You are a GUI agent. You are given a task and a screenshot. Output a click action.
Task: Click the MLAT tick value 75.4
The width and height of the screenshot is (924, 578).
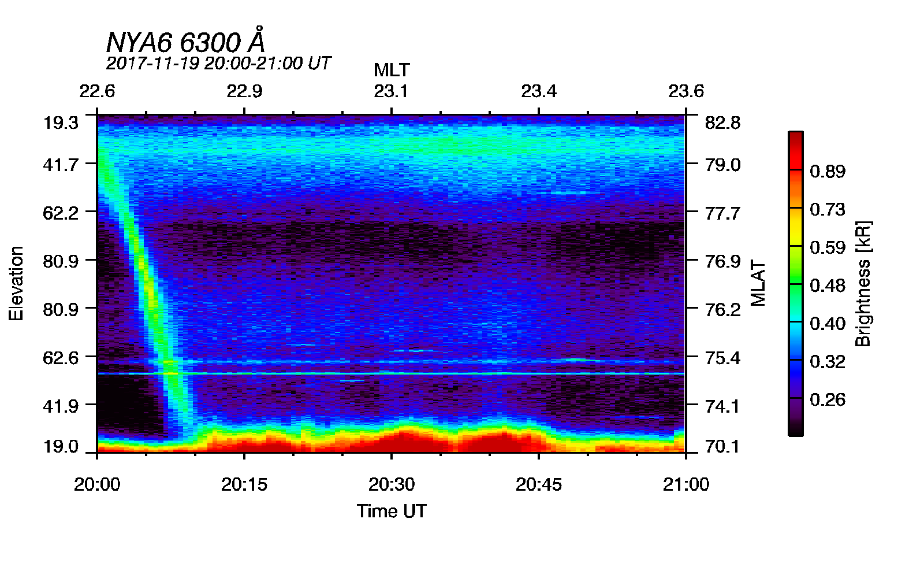coord(722,358)
